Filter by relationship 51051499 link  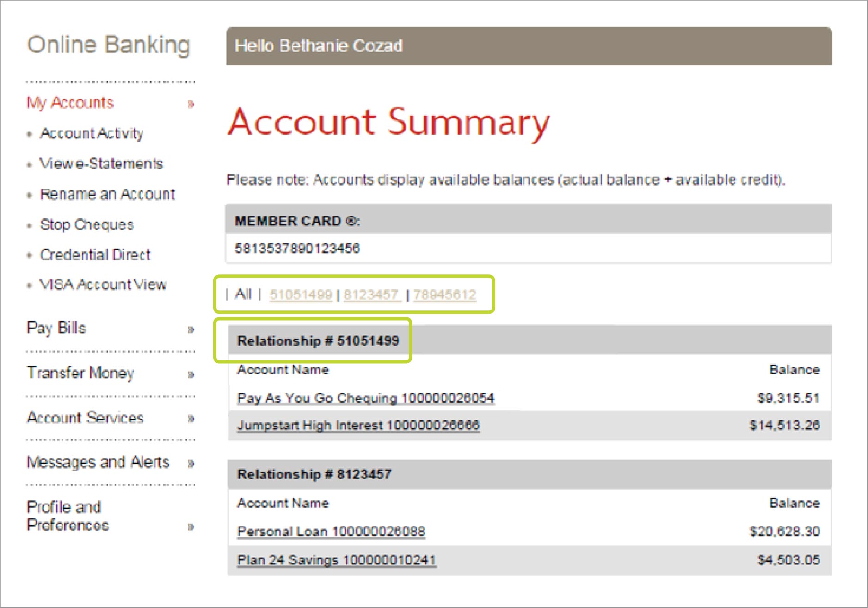[x=301, y=295]
